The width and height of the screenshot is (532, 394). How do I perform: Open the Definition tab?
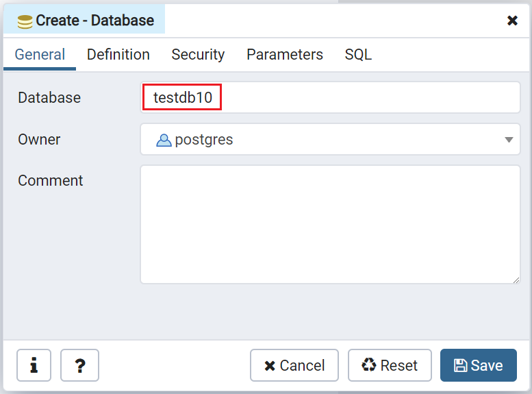point(118,55)
